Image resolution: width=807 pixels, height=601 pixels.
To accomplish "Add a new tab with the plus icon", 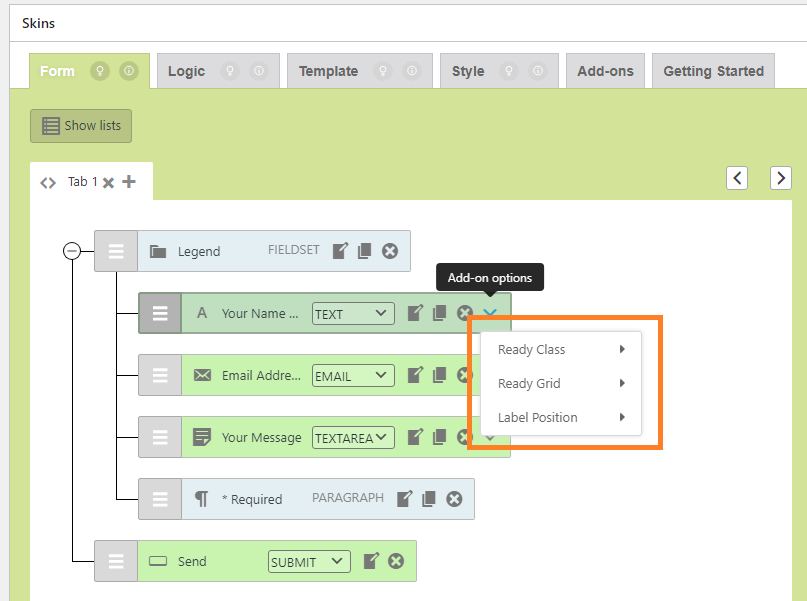I will click(129, 182).
